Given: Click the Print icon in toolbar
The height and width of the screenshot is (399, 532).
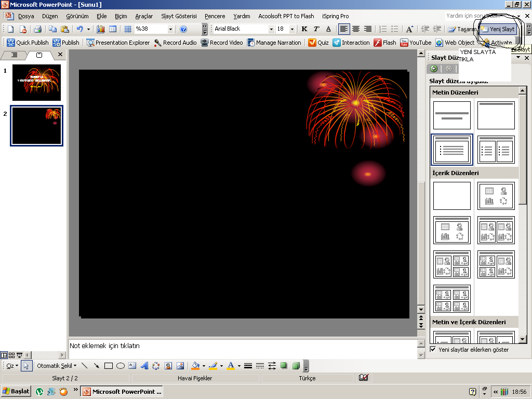Looking at the screenshot, I should 37,29.
